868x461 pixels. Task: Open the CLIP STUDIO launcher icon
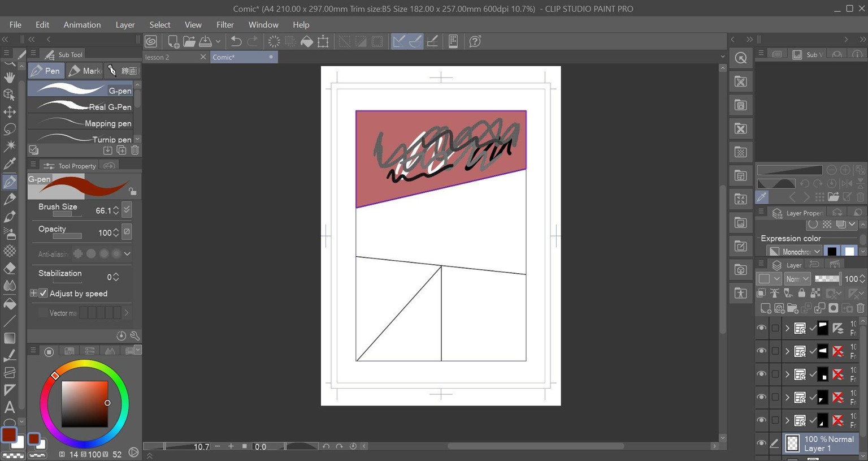pos(151,41)
